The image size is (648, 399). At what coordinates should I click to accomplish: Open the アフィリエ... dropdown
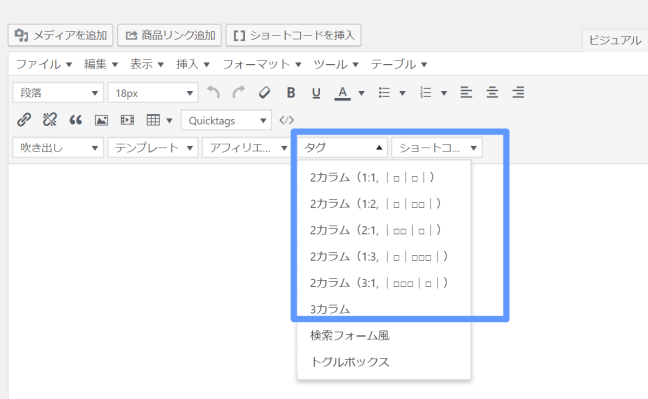(x=247, y=148)
